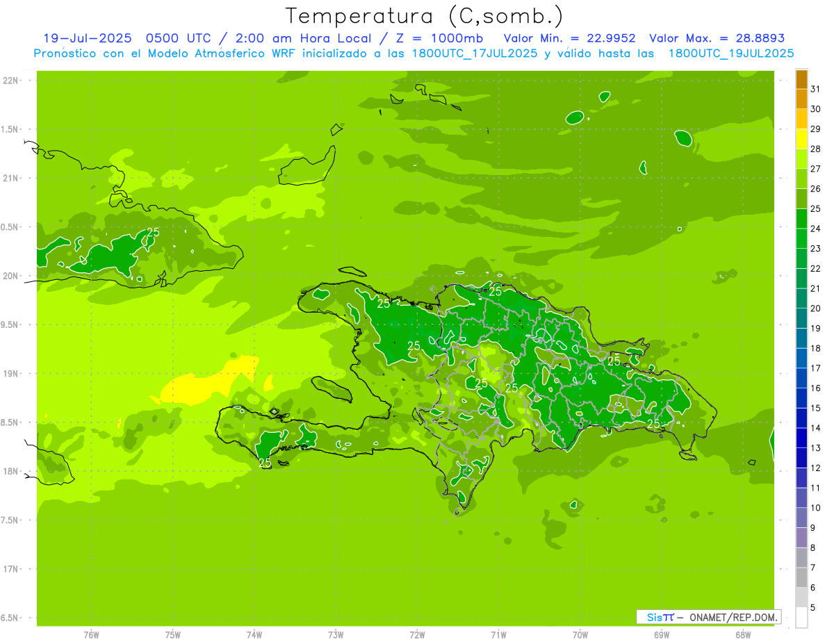Click the legend value "26"
Screen dimensions: 834x644
click(816, 189)
